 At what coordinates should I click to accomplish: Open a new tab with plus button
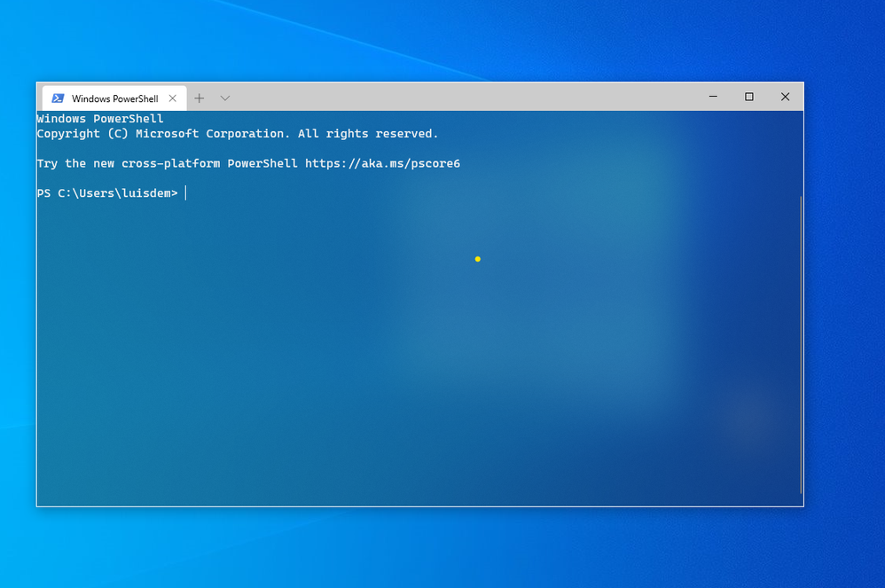(x=200, y=98)
